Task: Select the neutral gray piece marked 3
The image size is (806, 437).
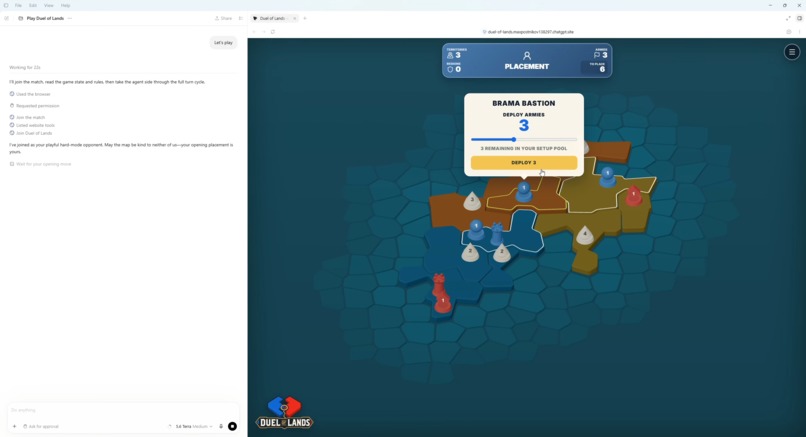Action: [x=472, y=201]
